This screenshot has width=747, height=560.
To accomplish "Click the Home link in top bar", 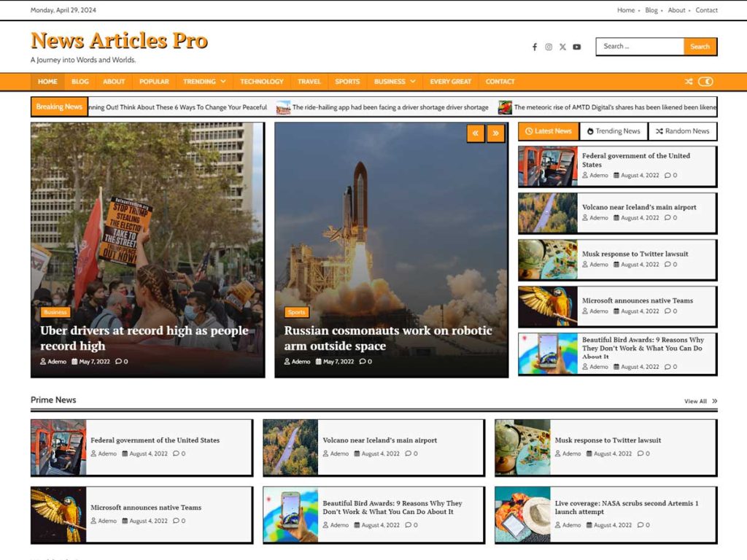I will 625,10.
